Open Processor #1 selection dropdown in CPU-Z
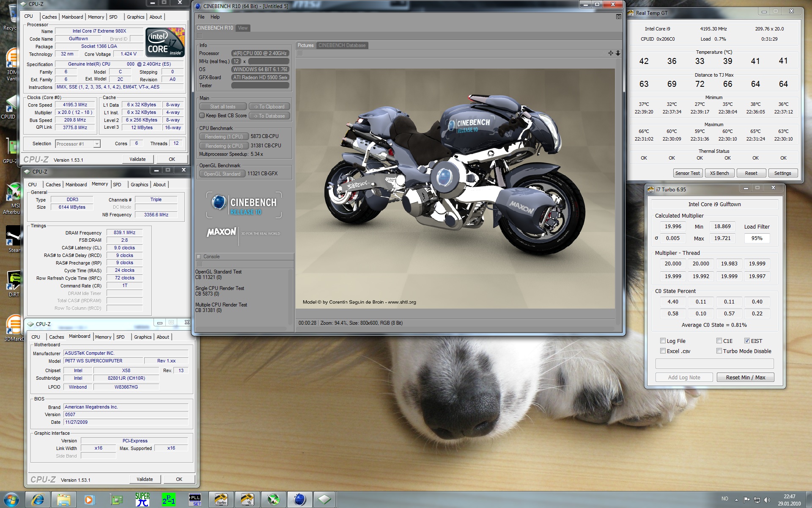The image size is (812, 508). coord(78,144)
